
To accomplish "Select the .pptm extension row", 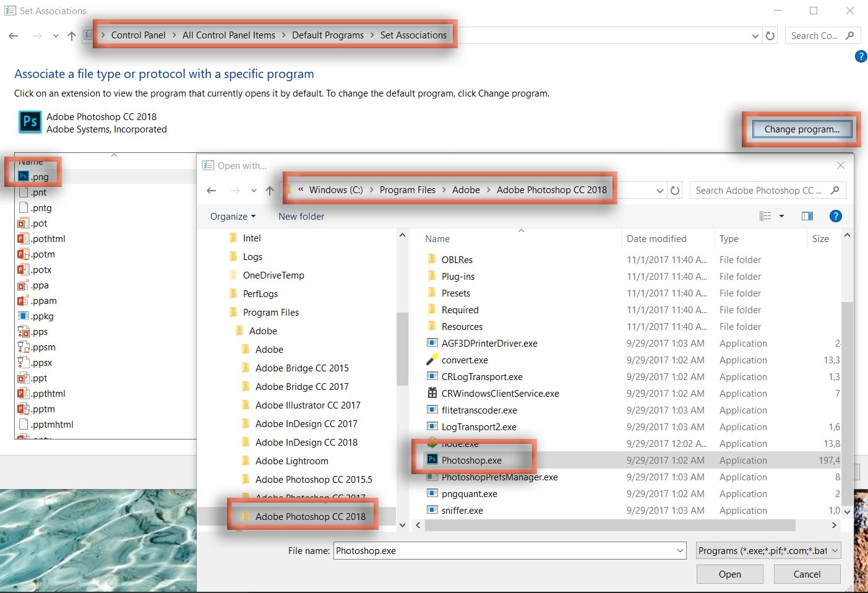I will tap(43, 409).
